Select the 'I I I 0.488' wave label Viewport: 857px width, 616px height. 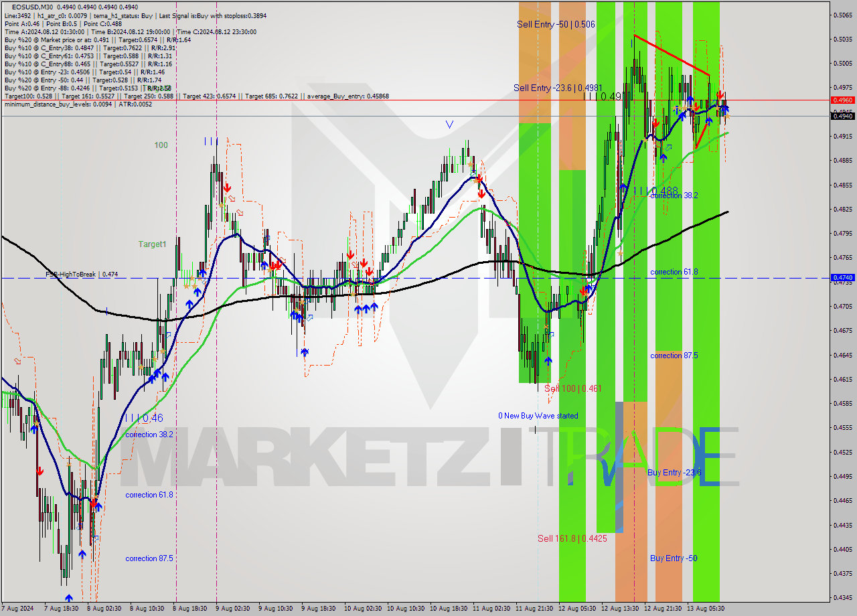coord(655,191)
